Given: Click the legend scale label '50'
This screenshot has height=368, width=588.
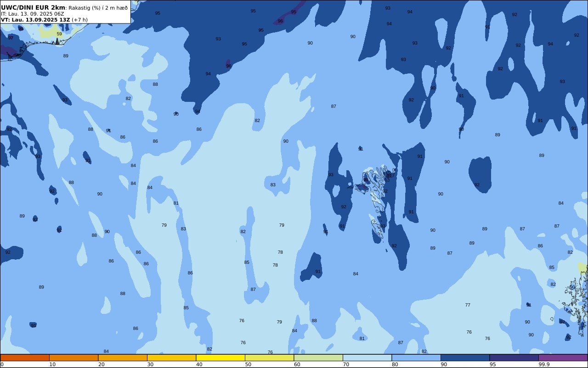Looking at the screenshot, I should click(248, 364).
